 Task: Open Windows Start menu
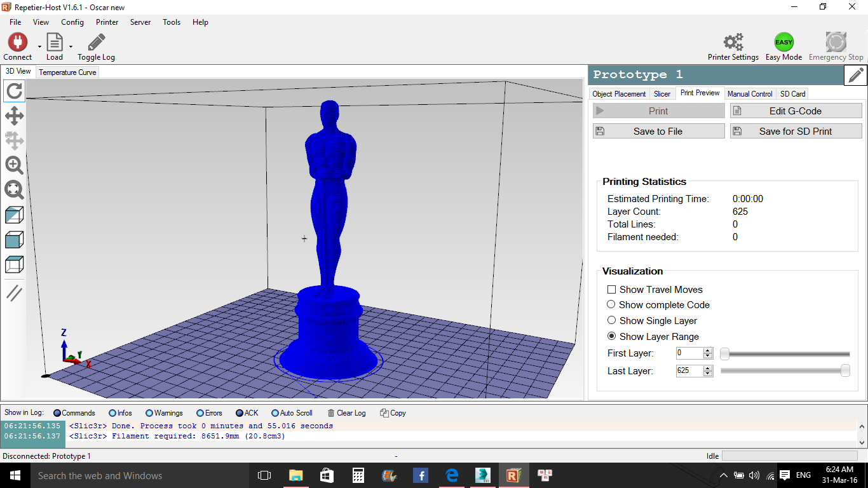[15, 475]
